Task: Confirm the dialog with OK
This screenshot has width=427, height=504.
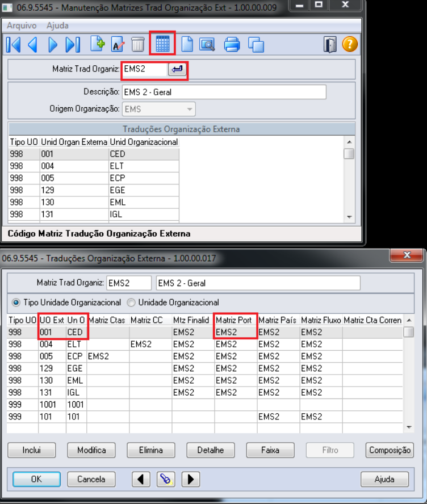Action: pos(36,479)
